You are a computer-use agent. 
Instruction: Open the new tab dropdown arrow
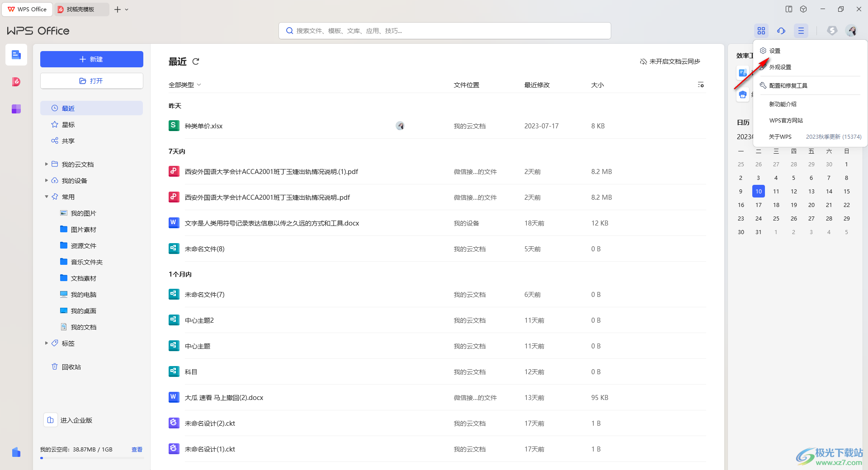pyautogui.click(x=127, y=9)
